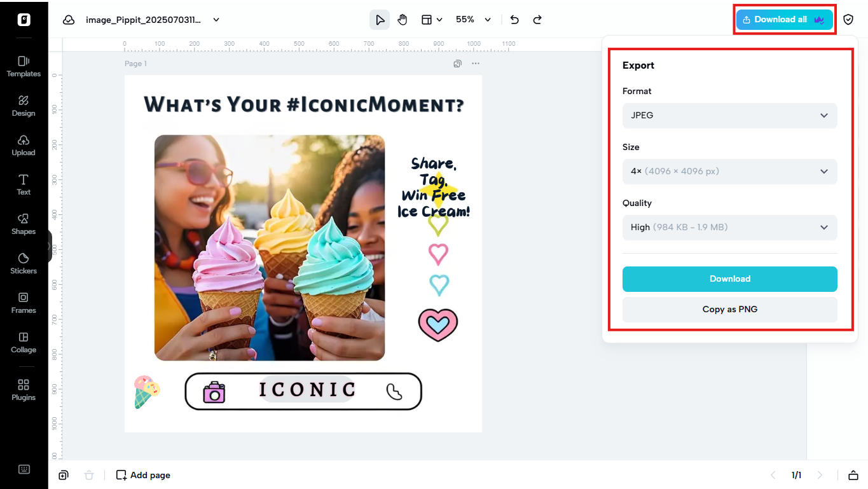This screenshot has width=868, height=489.
Task: Select the Share, Tag, Win Free Ice Cream text
Action: click(x=434, y=188)
